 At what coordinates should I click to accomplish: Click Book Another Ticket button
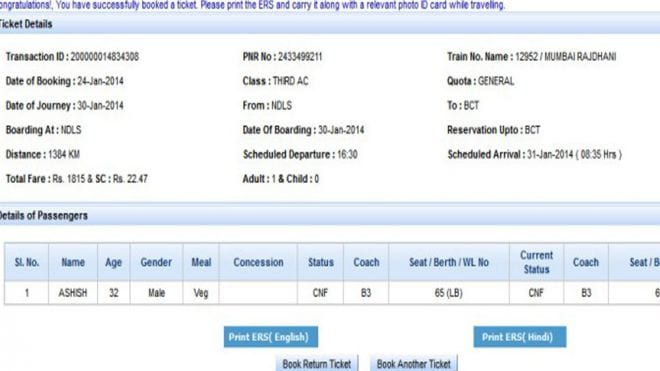pyautogui.click(x=413, y=363)
